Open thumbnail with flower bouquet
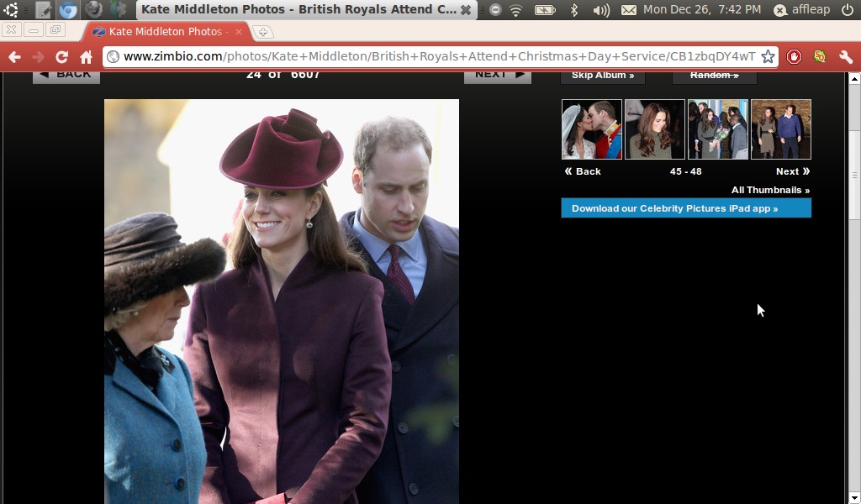861x504 pixels. click(718, 129)
